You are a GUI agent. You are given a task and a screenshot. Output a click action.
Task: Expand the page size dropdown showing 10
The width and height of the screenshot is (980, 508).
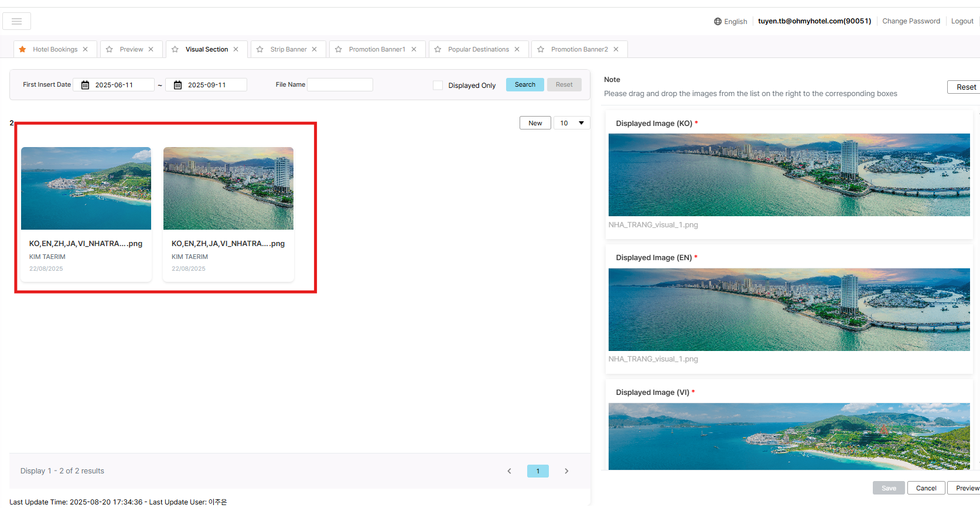tap(572, 123)
